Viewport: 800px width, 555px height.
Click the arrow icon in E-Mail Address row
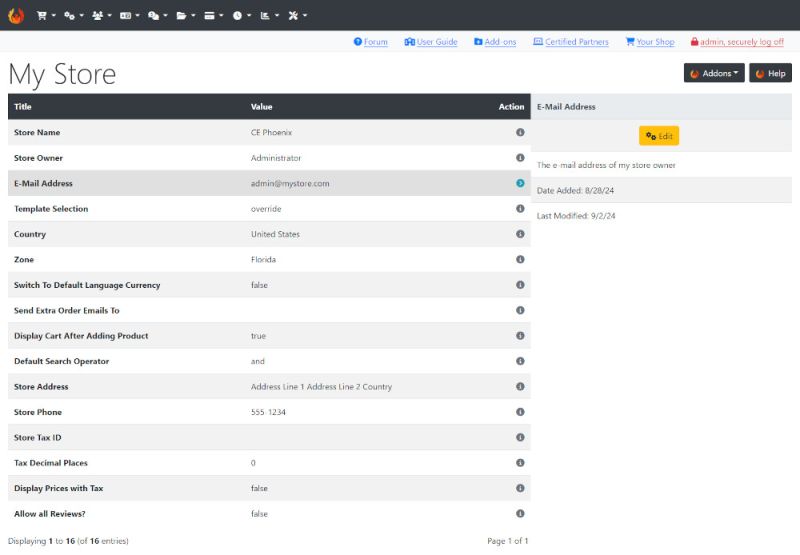[x=520, y=183]
